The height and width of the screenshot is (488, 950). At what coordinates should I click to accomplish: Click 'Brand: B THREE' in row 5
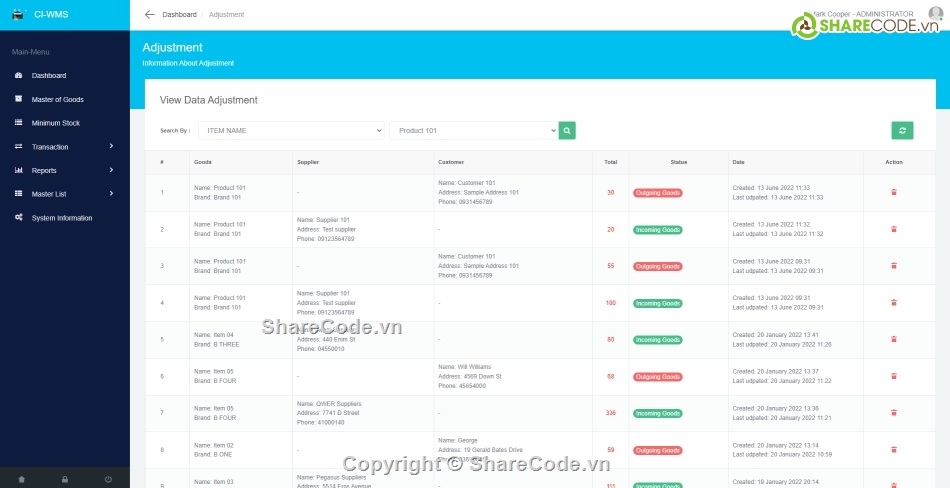pyautogui.click(x=216, y=344)
